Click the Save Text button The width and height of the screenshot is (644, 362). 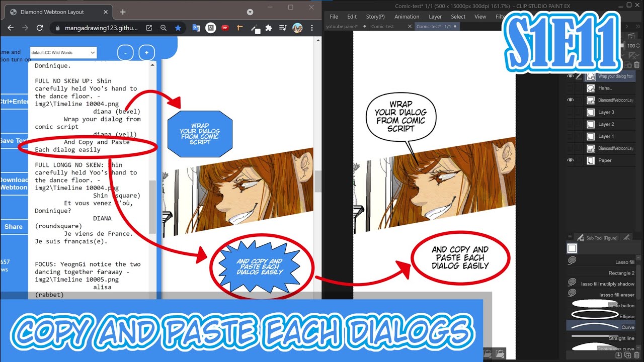pos(14,141)
